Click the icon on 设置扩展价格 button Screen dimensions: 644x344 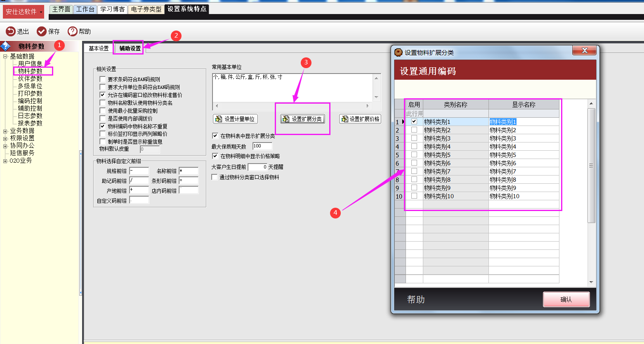click(x=345, y=119)
